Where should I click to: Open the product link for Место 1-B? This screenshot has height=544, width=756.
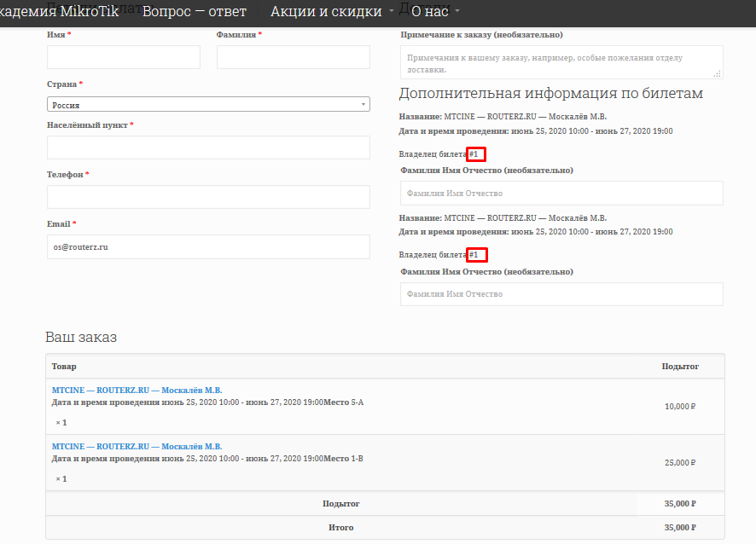click(137, 446)
